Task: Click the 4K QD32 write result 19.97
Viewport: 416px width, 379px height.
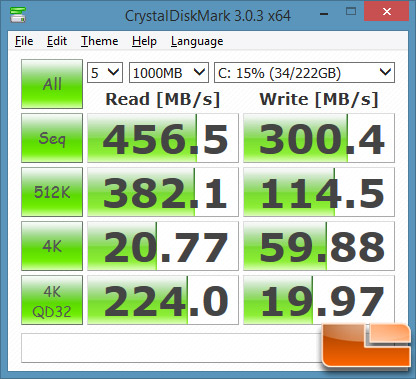Action: [x=319, y=300]
